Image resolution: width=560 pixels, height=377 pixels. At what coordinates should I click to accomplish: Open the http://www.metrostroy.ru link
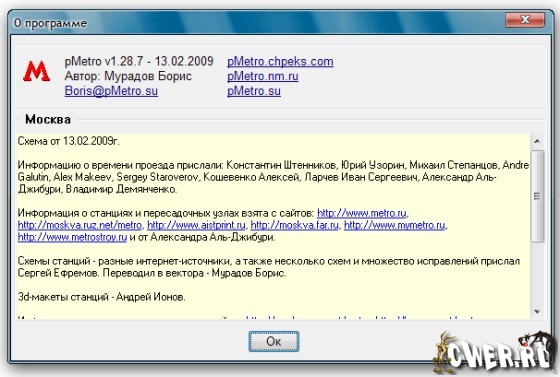coord(72,237)
